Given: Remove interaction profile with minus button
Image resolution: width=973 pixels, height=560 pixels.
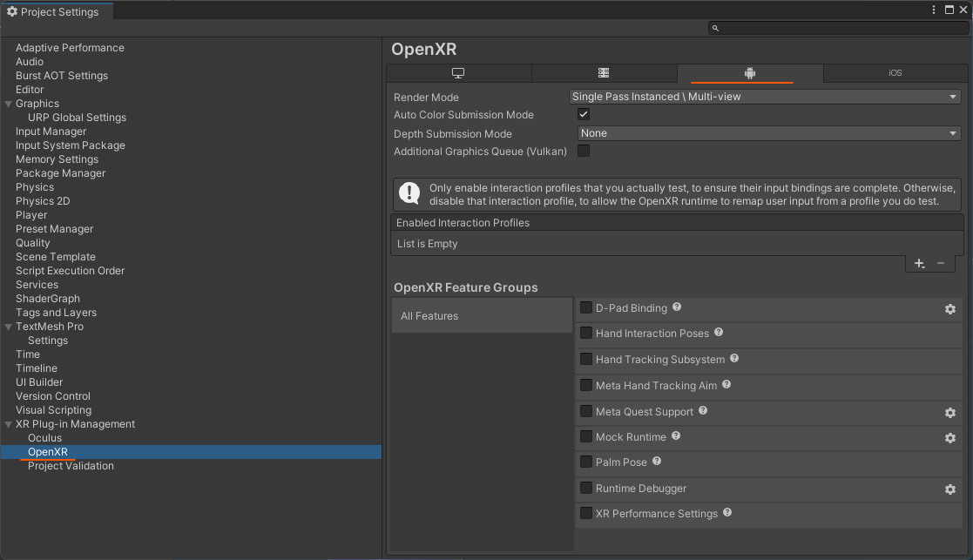Looking at the screenshot, I should [x=941, y=264].
